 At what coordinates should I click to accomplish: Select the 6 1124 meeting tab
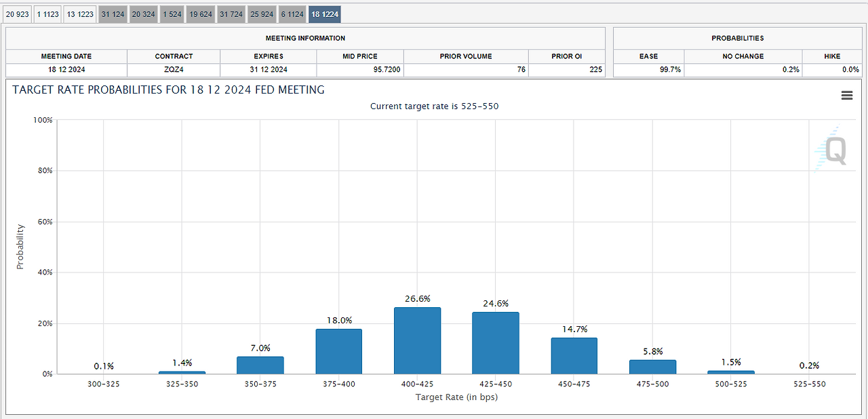point(292,14)
